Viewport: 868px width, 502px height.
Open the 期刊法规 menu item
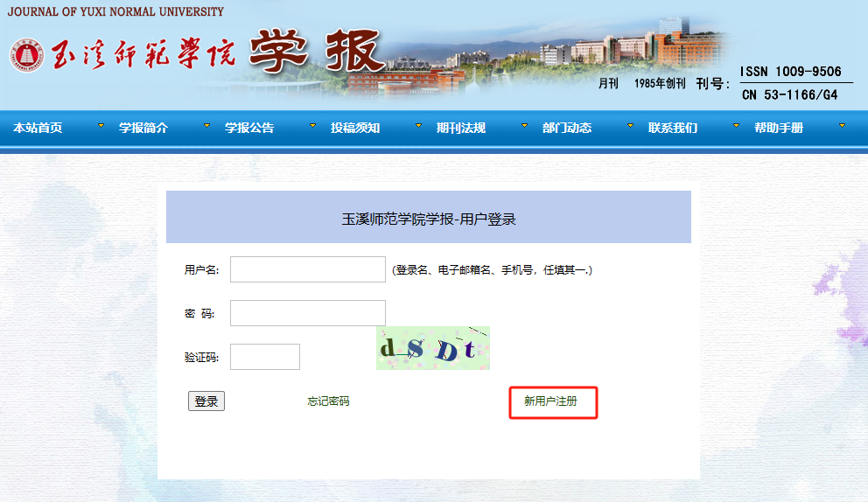[461, 128]
